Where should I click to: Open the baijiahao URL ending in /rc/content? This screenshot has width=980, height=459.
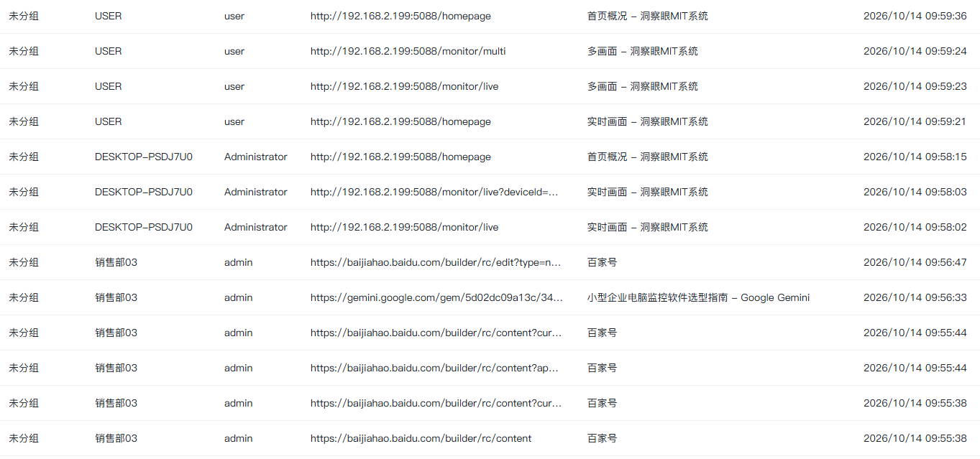421,438
